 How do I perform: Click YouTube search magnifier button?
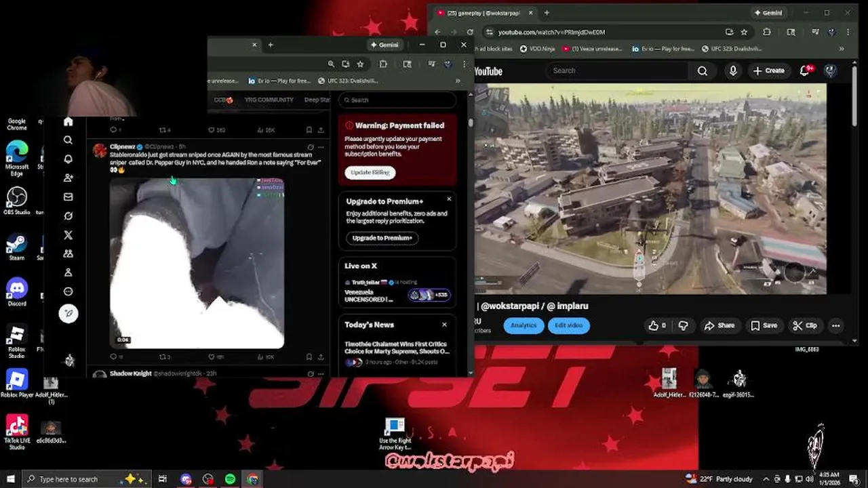pos(703,70)
